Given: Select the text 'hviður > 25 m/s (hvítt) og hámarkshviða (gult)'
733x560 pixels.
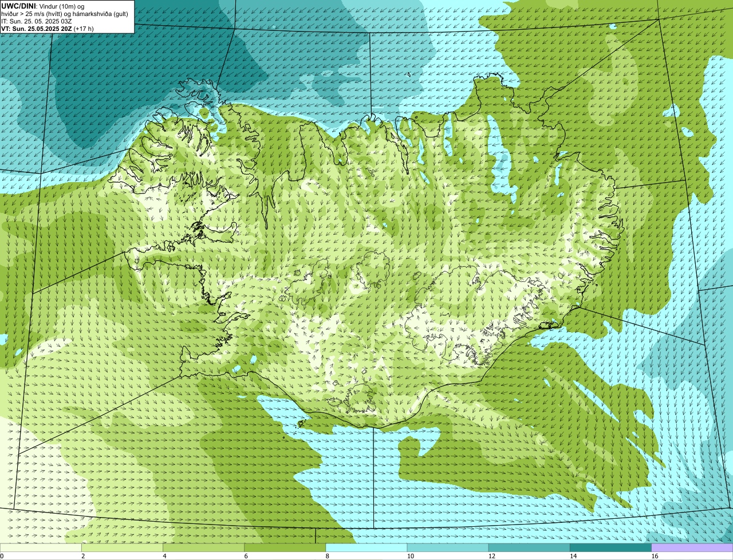Looking at the screenshot, I should (x=65, y=14).
